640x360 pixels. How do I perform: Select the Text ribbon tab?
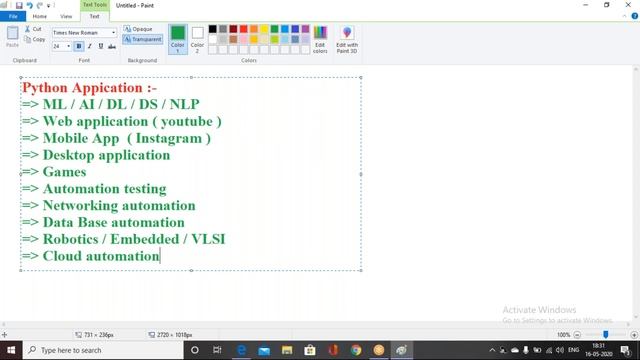(94, 16)
